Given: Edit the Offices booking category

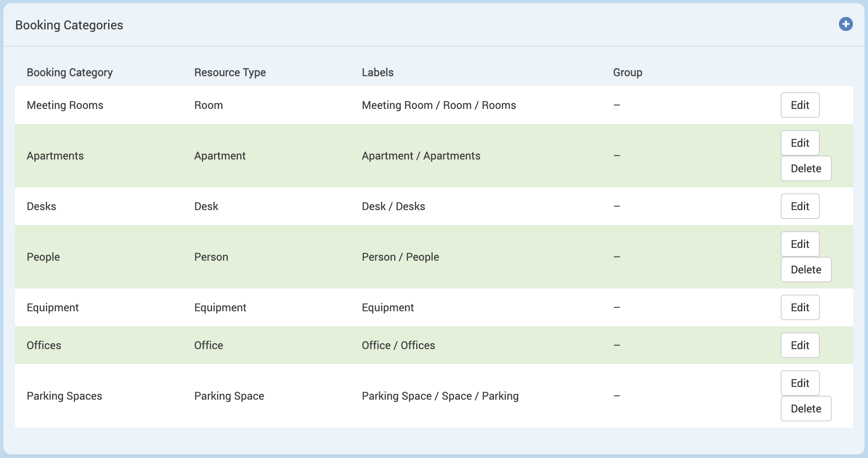Looking at the screenshot, I should (800, 345).
